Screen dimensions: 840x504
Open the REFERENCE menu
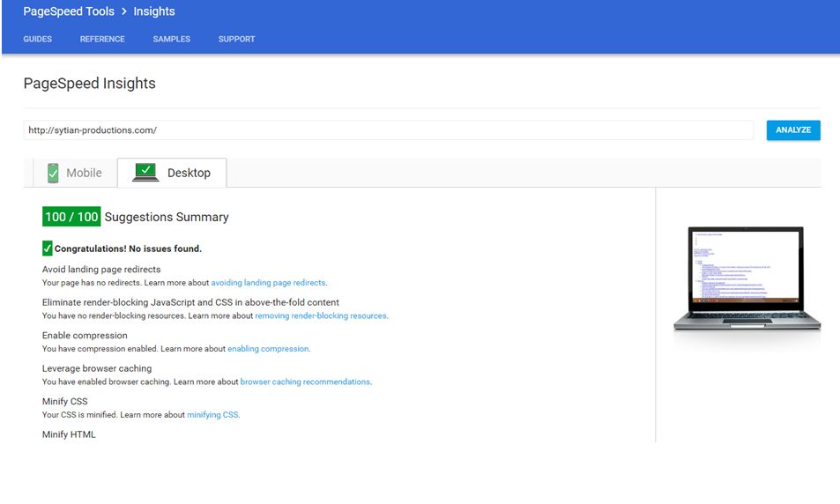102,39
